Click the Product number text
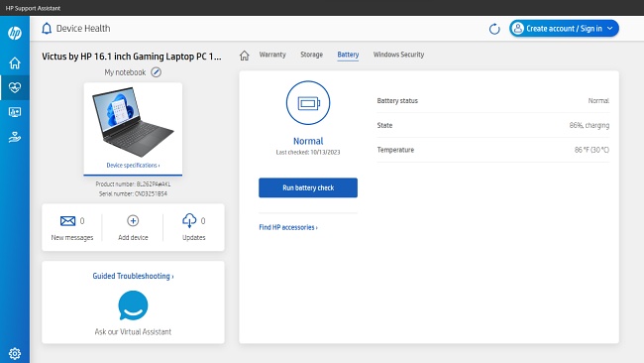 pyautogui.click(x=133, y=184)
